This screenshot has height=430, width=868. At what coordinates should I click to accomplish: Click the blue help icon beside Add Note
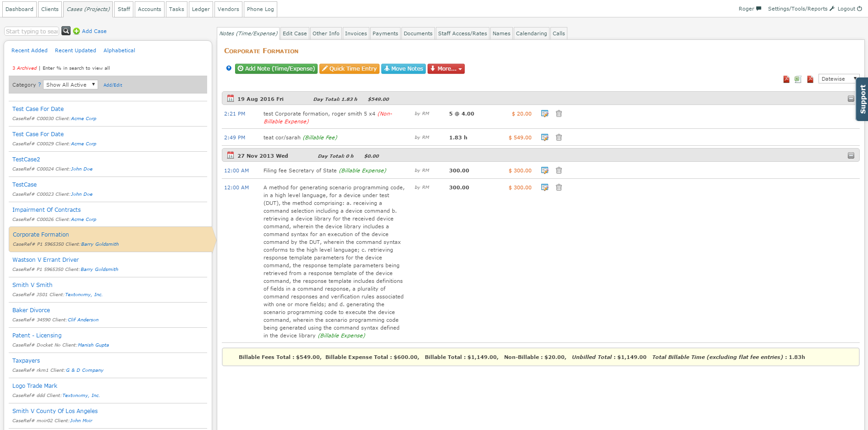coord(229,68)
